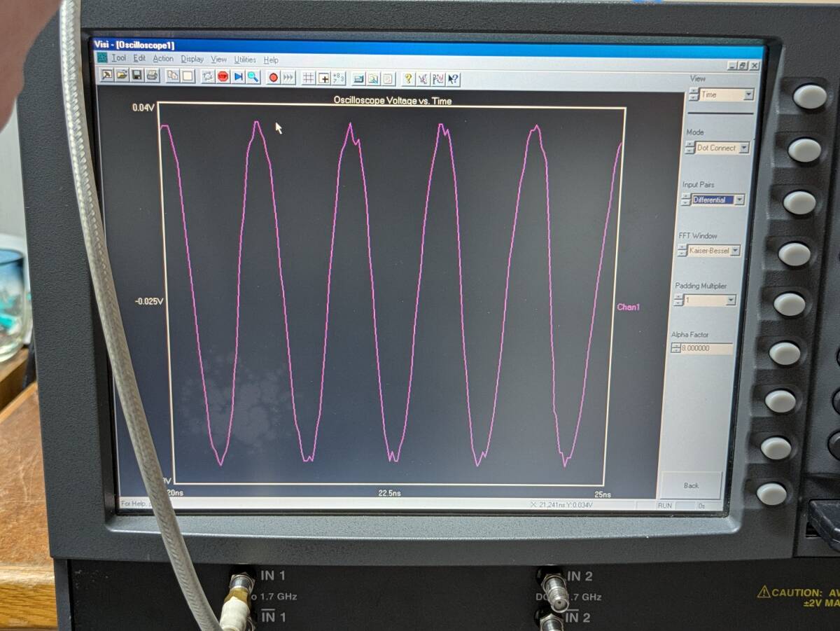The image size is (840, 631).
Task: Save using the floppy disk toolbar icon
Action: [x=137, y=77]
